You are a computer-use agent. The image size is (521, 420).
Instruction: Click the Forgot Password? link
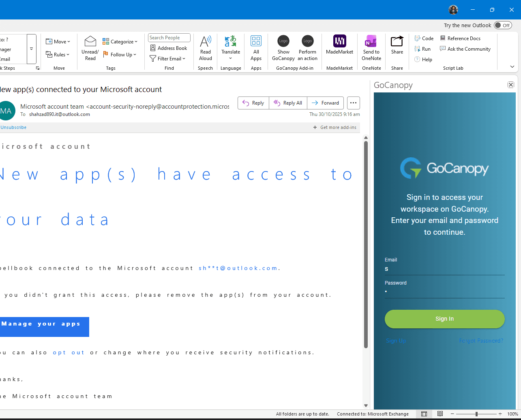pyautogui.click(x=481, y=341)
